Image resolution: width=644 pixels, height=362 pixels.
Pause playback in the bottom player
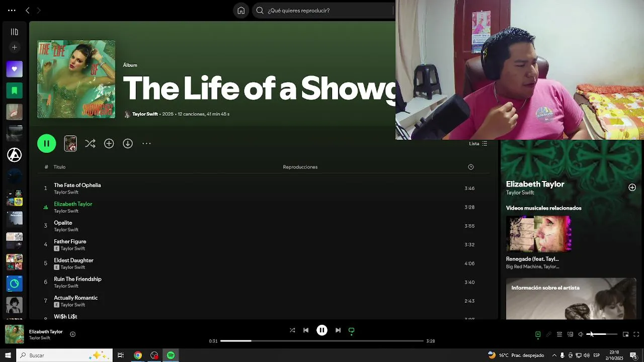pos(322,330)
